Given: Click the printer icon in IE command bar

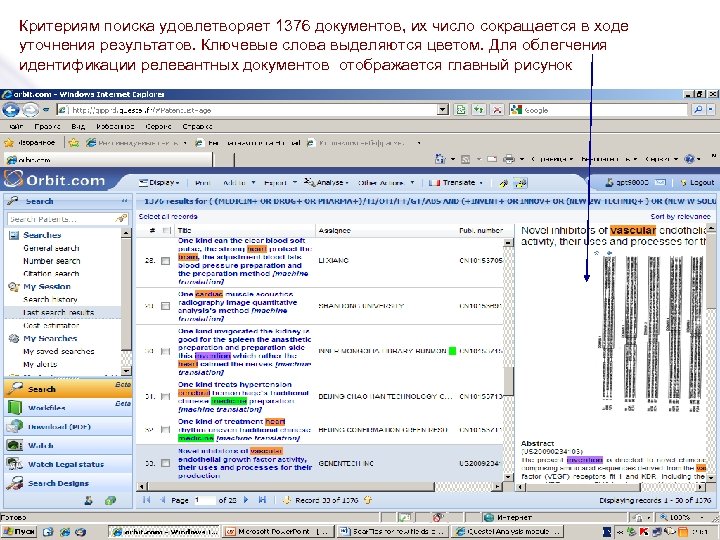Looking at the screenshot, I should point(508,159).
